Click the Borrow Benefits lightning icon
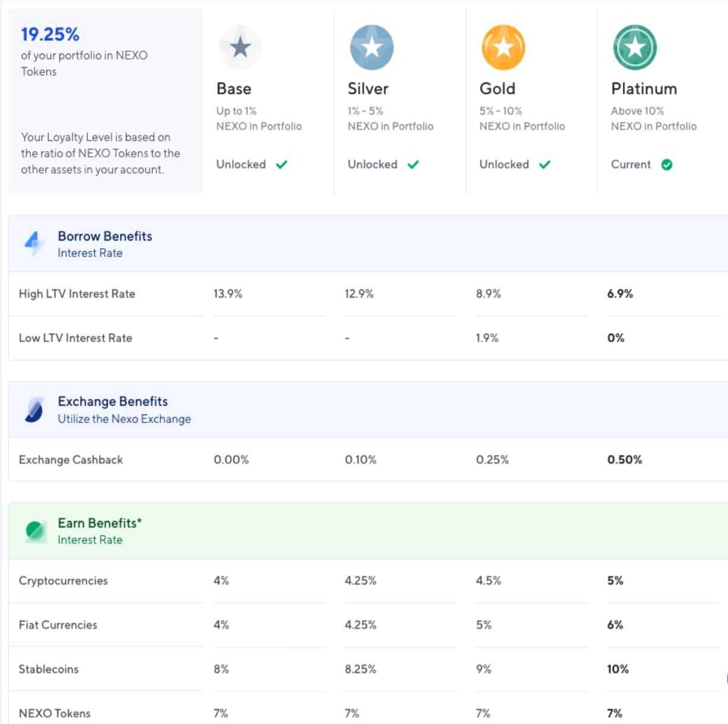This screenshot has width=728, height=724. click(x=34, y=244)
